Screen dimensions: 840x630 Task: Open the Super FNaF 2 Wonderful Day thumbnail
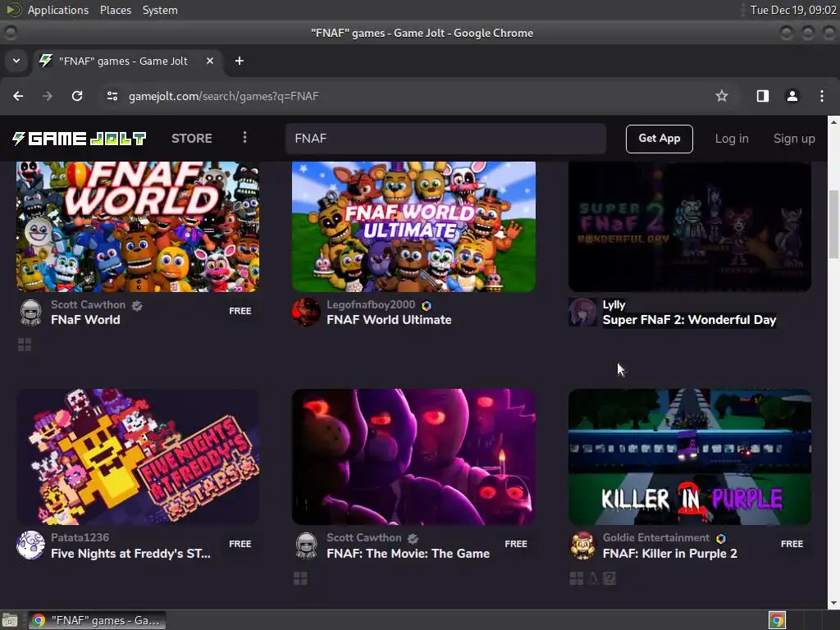click(x=689, y=227)
